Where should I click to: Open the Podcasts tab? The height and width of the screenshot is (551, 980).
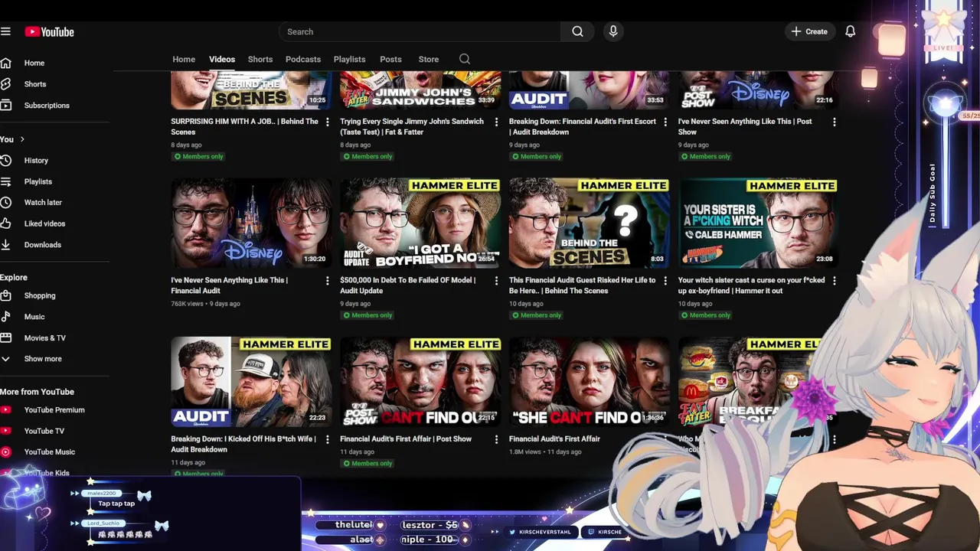(303, 59)
